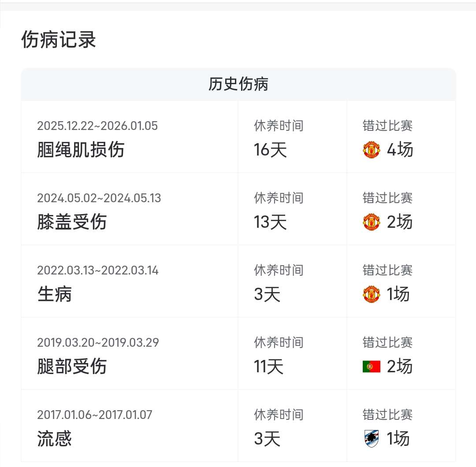Image resolution: width=476 pixels, height=467 pixels.
Task: Click date range 2025.12.22~2026.01.05
Action: point(97,126)
